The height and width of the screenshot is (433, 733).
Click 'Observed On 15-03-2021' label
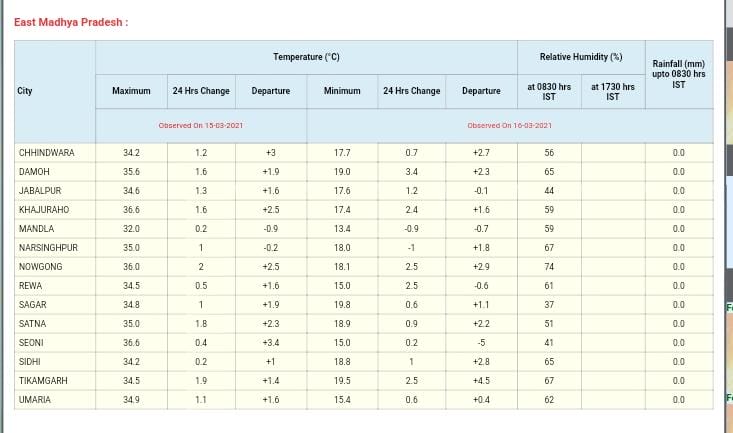(x=201, y=126)
